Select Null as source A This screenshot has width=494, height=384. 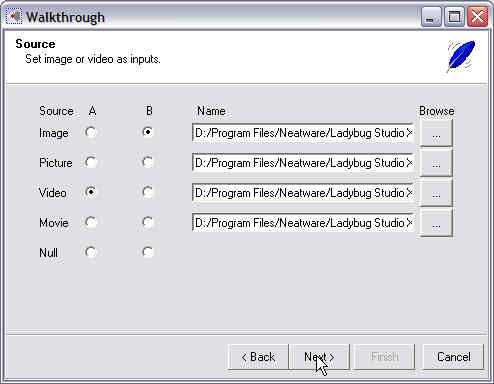coord(91,252)
